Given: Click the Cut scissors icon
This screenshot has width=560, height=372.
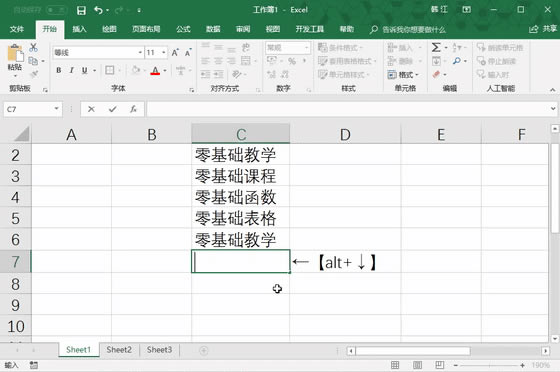Looking at the screenshot, I should [33, 47].
